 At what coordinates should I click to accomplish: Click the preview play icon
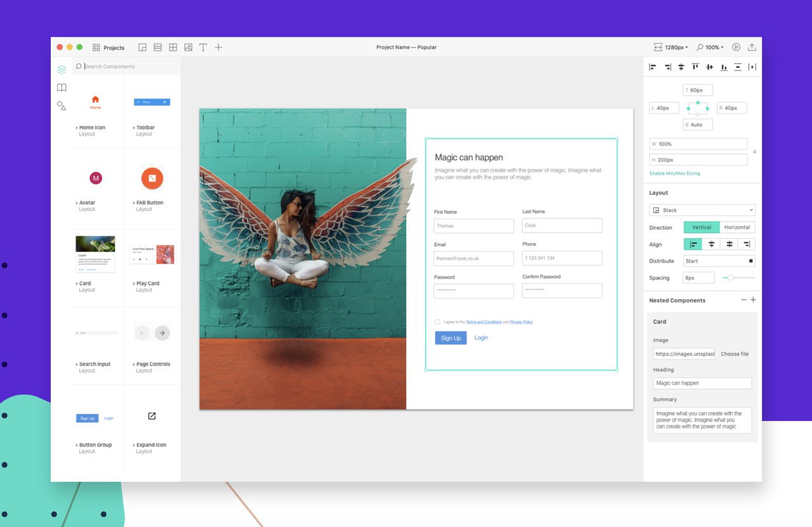click(737, 47)
